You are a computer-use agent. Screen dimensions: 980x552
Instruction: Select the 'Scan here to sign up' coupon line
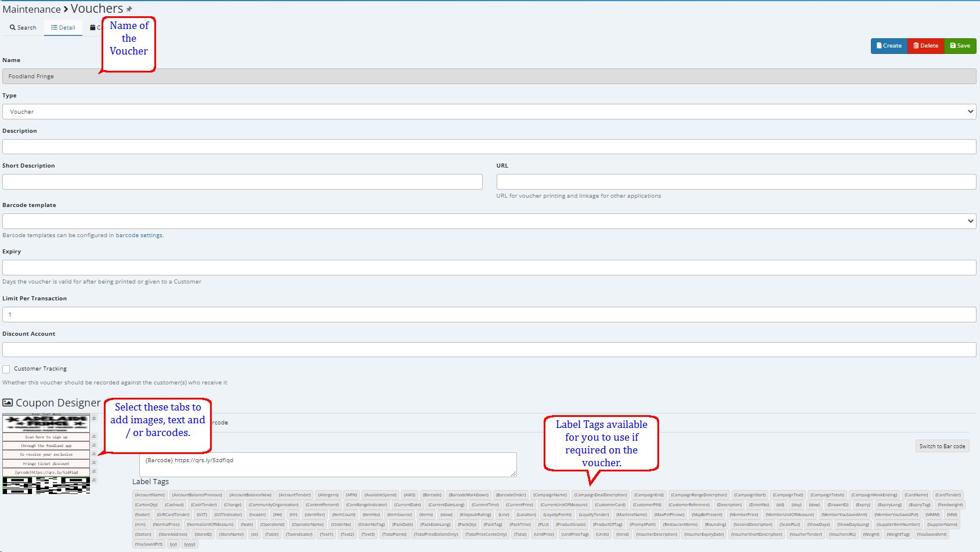pos(46,437)
